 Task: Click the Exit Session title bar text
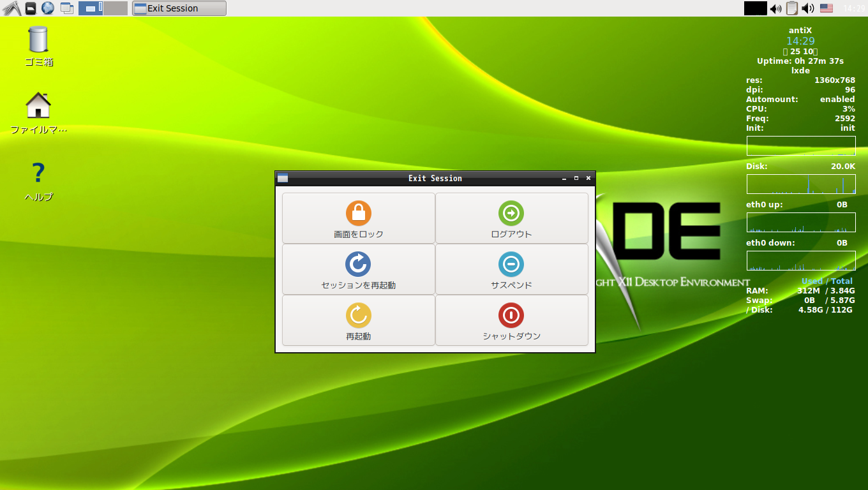(435, 178)
